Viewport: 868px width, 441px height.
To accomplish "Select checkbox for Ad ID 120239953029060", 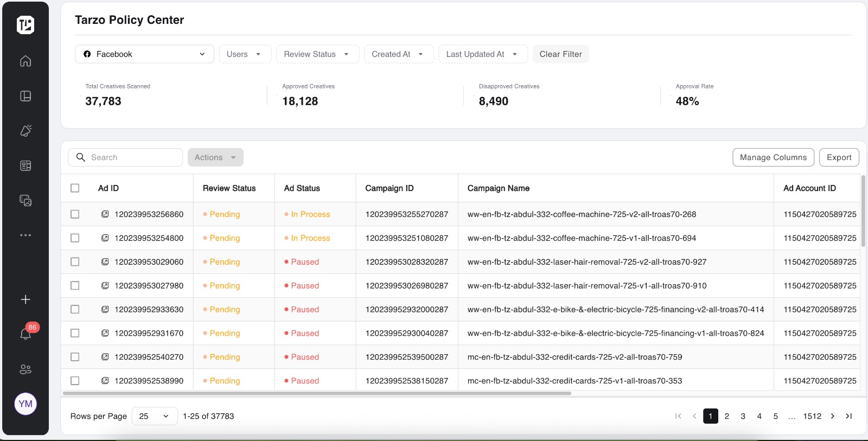I will click(x=75, y=262).
